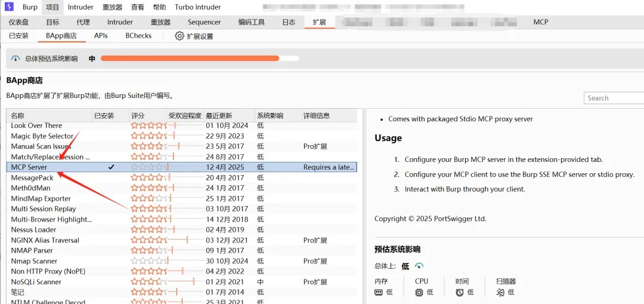Viewport: 644px width, 304px height.
Task: Open the 查看 menu
Action: [138, 7]
